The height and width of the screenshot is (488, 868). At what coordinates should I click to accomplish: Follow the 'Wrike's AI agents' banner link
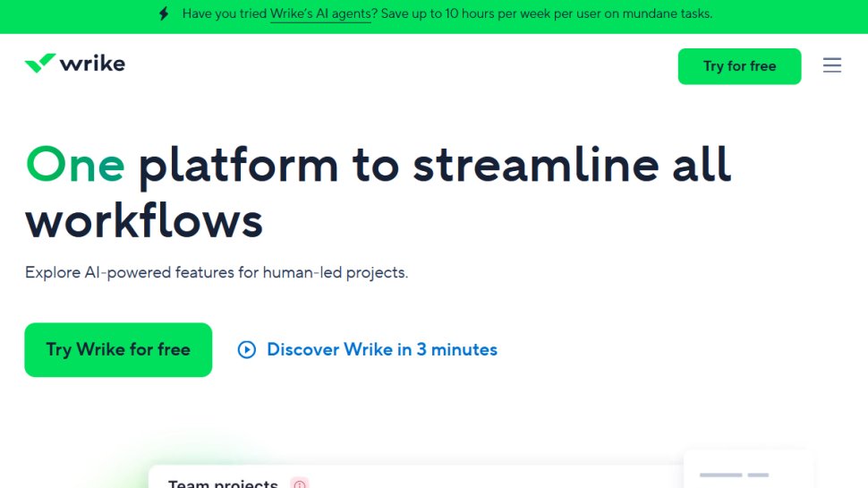coord(320,13)
